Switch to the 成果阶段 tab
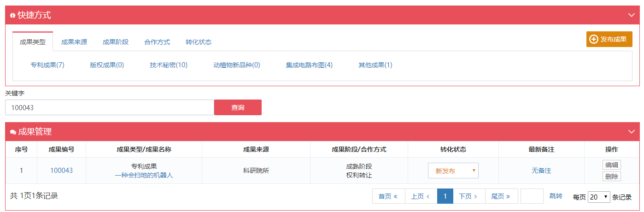The height and width of the screenshot is (212, 644). point(116,42)
